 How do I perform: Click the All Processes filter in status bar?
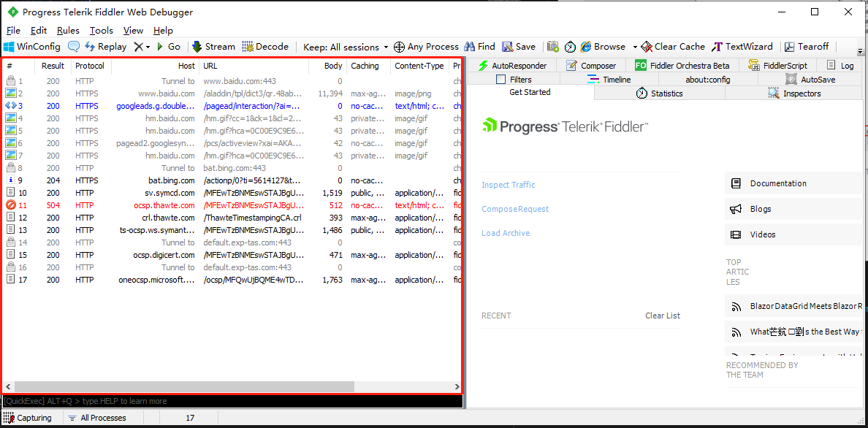[97, 418]
